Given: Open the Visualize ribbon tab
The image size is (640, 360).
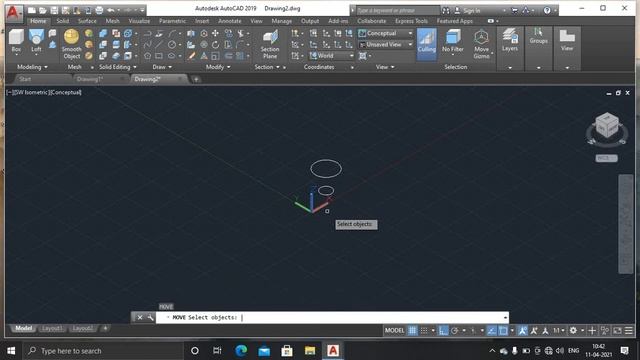Looking at the screenshot, I should pyautogui.click(x=139, y=21).
